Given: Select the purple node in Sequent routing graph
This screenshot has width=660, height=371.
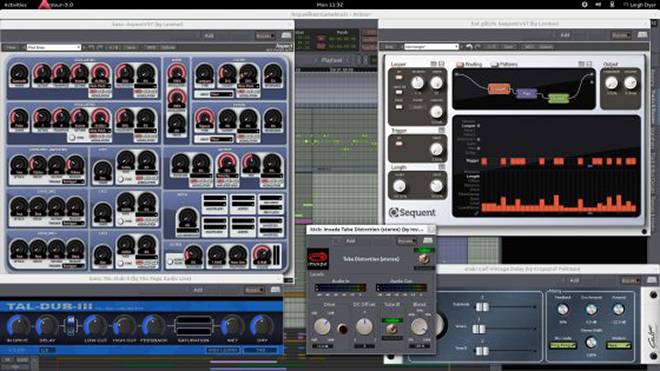Looking at the screenshot, I should pyautogui.click(x=526, y=93).
